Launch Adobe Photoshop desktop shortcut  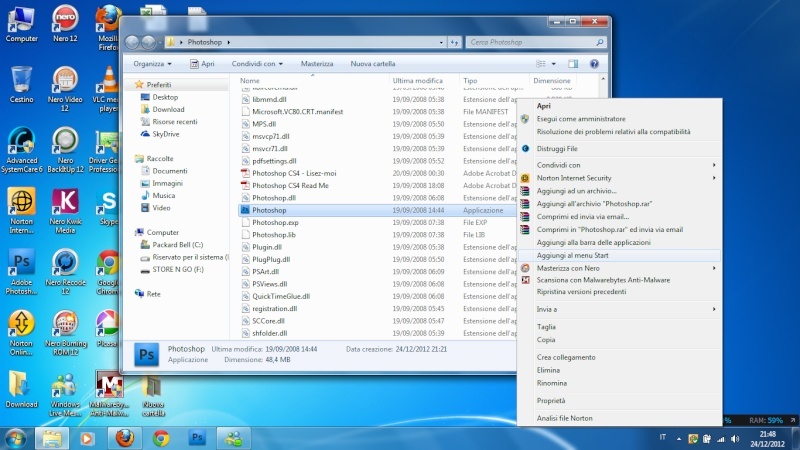21,271
